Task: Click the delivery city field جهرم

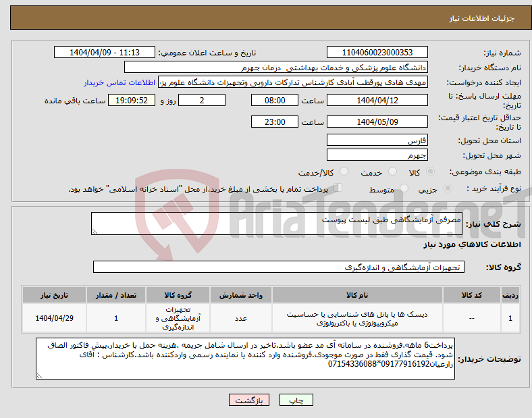Action: click(x=377, y=155)
